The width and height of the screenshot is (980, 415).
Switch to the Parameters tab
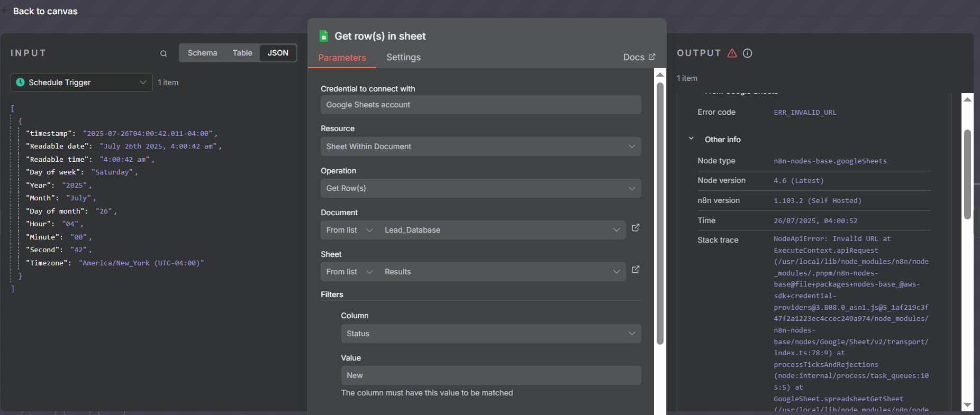tap(342, 58)
